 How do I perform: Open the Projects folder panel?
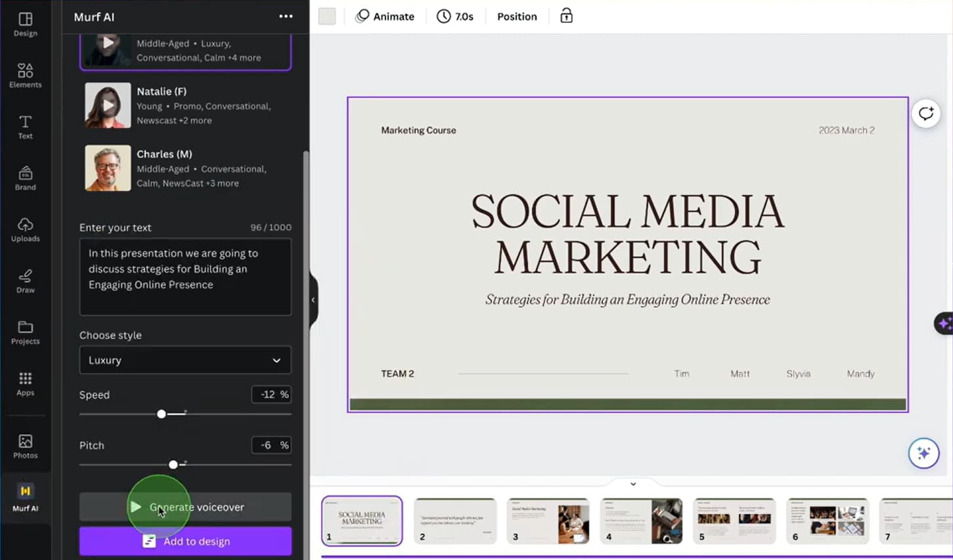point(25,332)
